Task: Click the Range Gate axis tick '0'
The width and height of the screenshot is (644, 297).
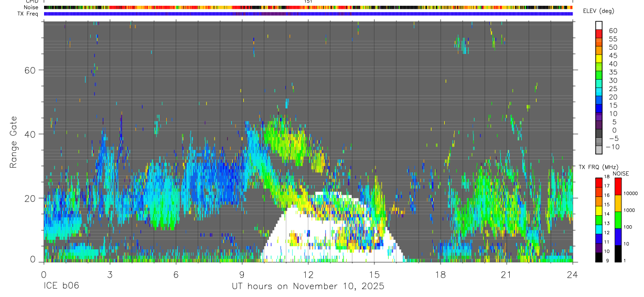Action: (x=33, y=260)
